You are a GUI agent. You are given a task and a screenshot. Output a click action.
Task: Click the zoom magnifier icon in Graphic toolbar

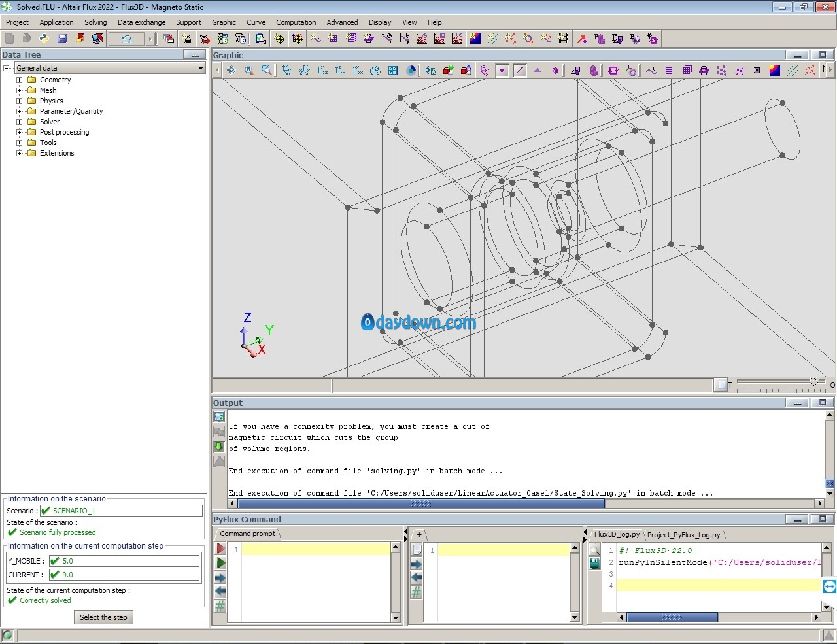tap(248, 70)
